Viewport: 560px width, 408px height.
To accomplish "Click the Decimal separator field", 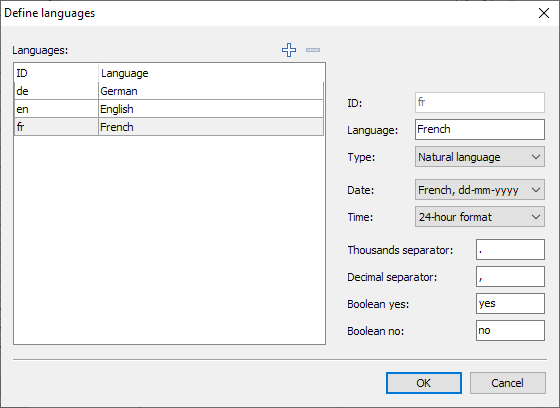I will pyautogui.click(x=510, y=277).
